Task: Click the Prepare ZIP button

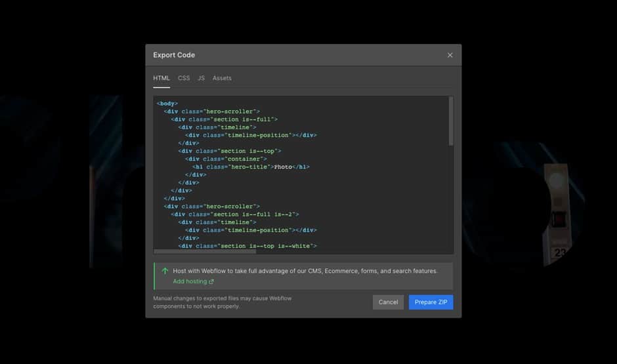Action: pos(431,302)
